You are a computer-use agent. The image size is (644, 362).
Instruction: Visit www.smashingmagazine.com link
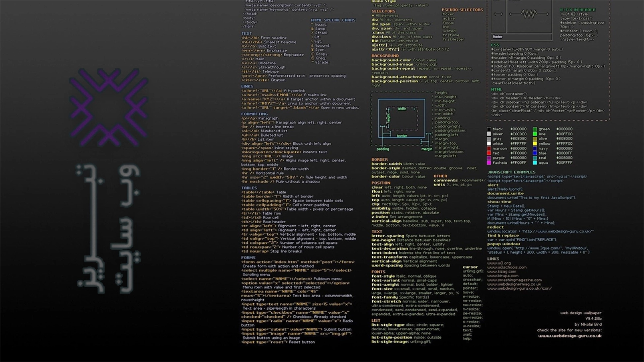[514, 280]
